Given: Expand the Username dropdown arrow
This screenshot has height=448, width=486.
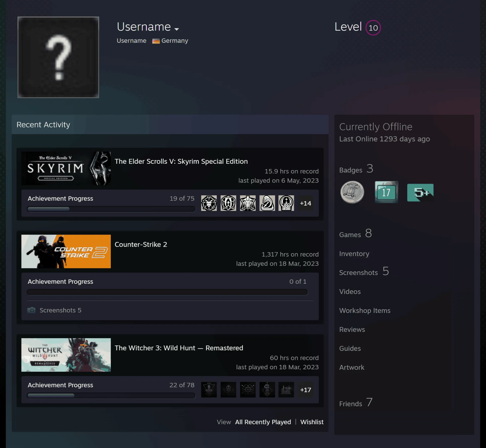Looking at the screenshot, I should point(177,29).
